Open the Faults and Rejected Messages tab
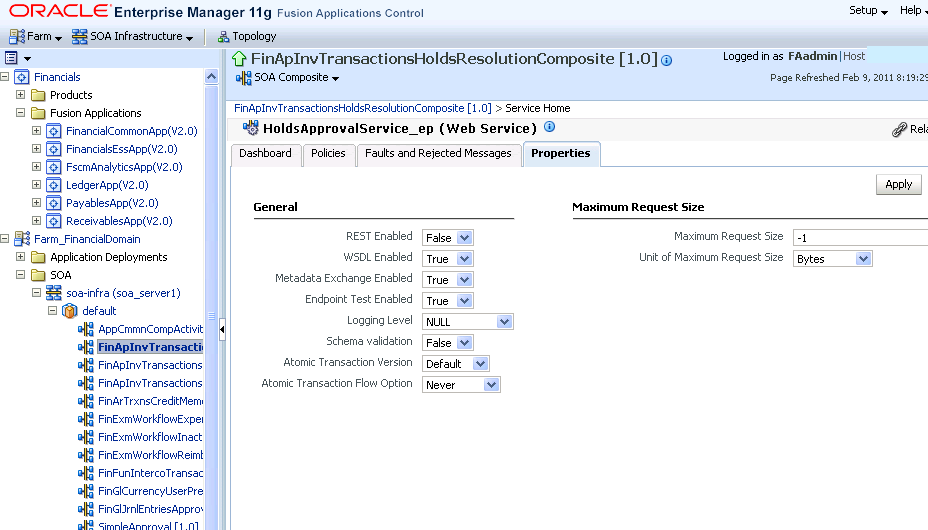This screenshot has width=928, height=530. pos(439,154)
